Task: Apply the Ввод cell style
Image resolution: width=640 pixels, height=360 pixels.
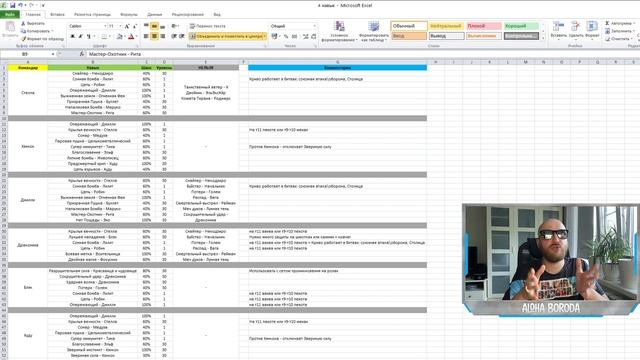Action: click(409, 36)
